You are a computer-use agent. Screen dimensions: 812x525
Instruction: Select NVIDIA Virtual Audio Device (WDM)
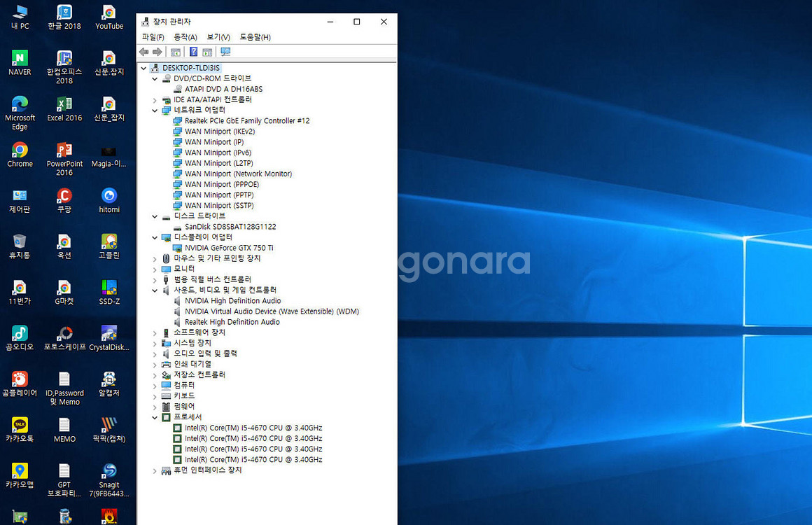(272, 311)
